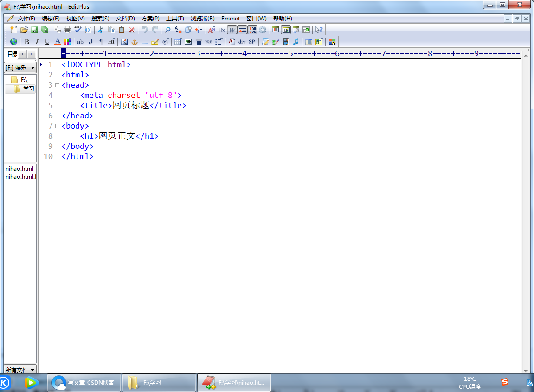Click the Sogou input tray icon
The height and width of the screenshot is (392, 534).
[x=505, y=382]
